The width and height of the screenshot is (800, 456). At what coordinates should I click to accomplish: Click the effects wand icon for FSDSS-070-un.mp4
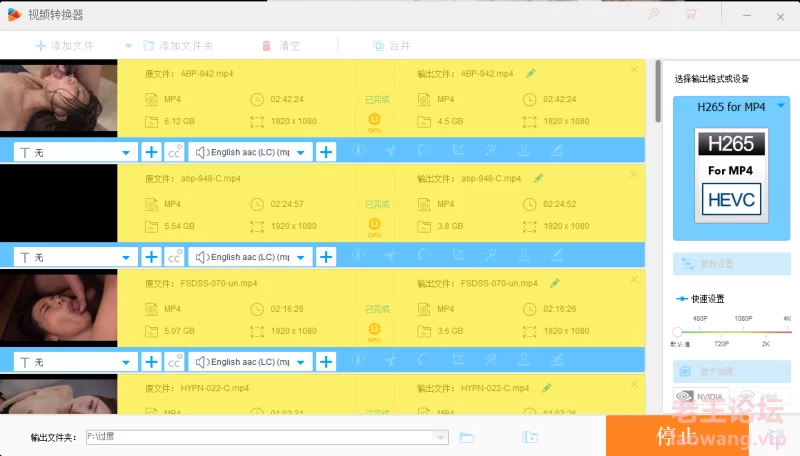(490, 360)
